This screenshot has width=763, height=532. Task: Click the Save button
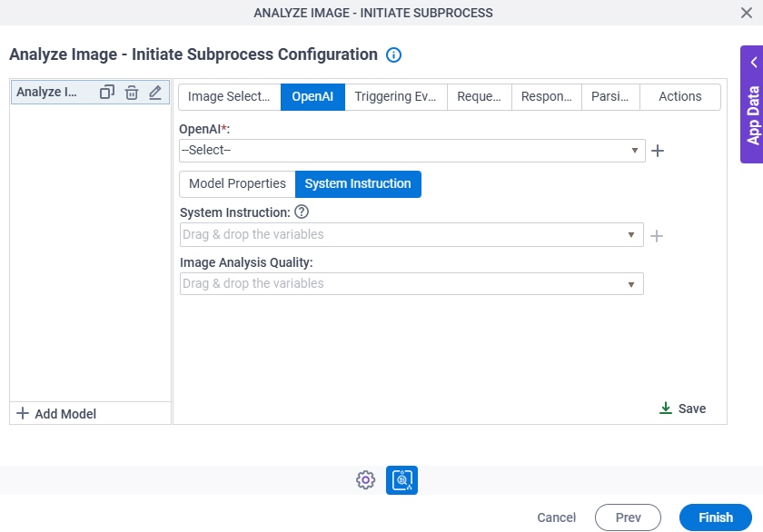coord(683,409)
